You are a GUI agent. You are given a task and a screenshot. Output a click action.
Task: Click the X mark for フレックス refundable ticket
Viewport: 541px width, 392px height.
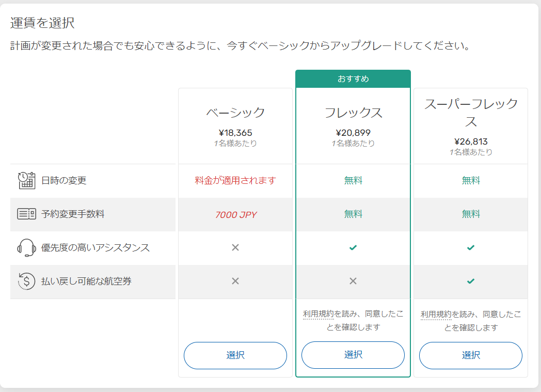pyautogui.click(x=353, y=281)
